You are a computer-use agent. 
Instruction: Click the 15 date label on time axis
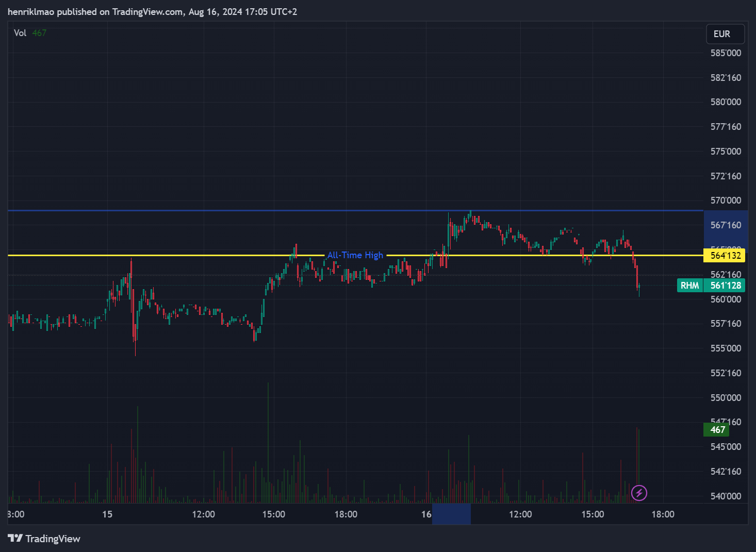[107, 514]
